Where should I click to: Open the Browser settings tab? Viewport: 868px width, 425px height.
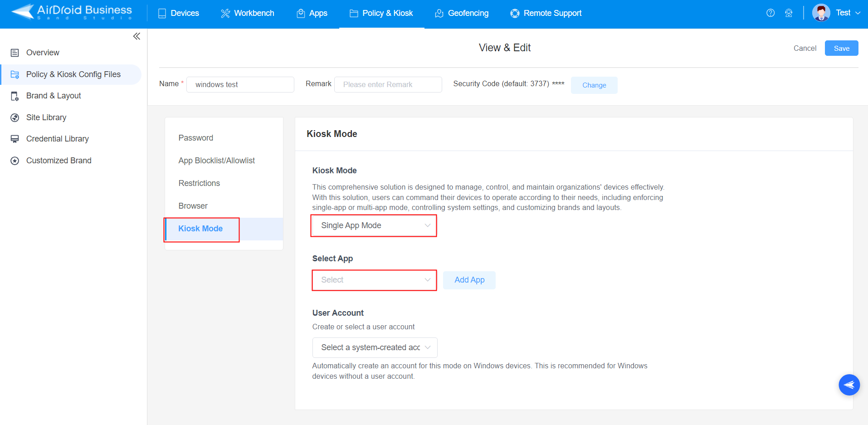(193, 205)
